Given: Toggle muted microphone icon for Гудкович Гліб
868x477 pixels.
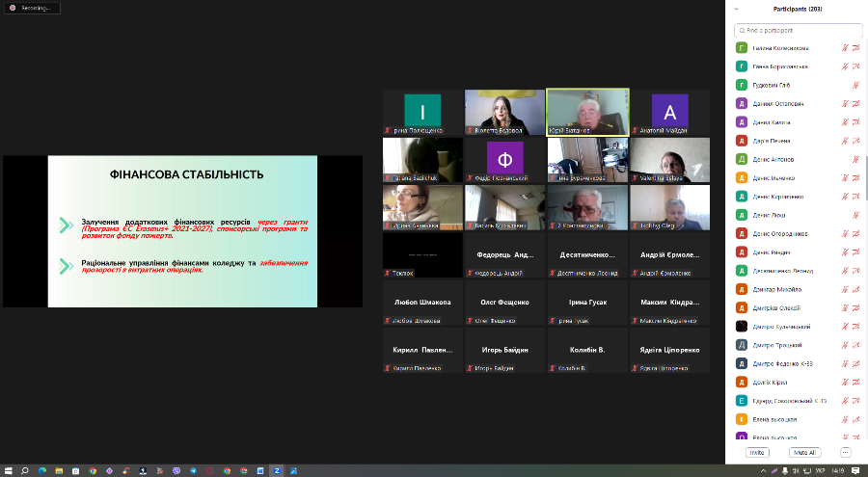Looking at the screenshot, I should coord(855,85).
